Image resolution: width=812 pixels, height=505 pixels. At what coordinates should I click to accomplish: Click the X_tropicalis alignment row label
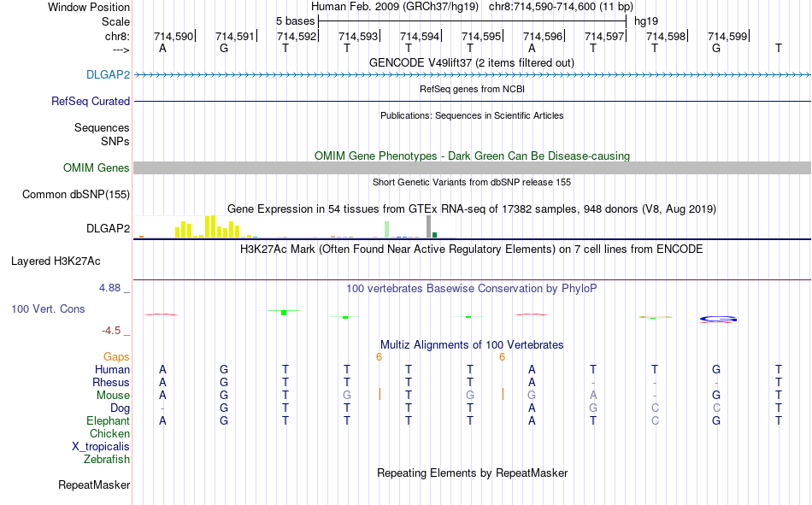point(101,447)
